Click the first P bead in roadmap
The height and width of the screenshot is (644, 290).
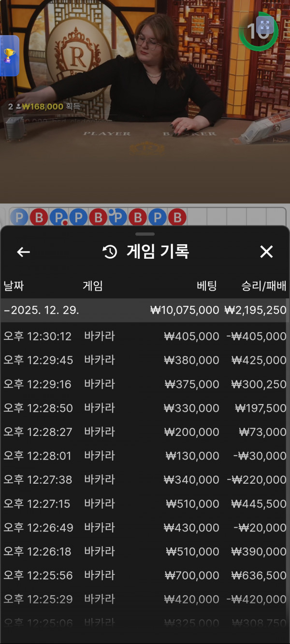19,218
